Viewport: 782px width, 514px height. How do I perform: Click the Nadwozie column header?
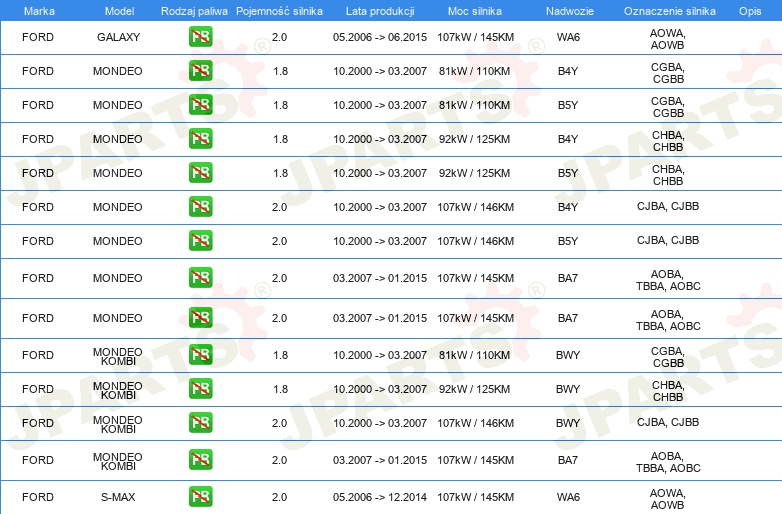point(570,11)
